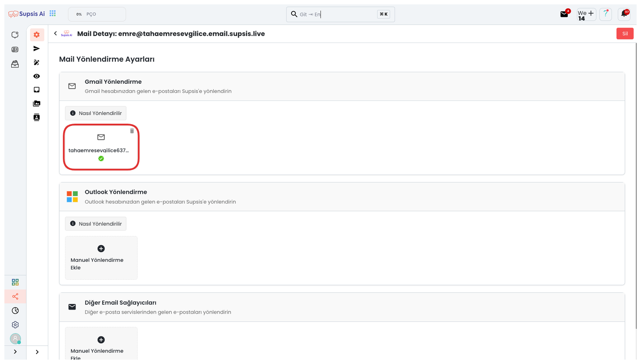
Task: Open the help question mark icon
Action: pos(606,14)
